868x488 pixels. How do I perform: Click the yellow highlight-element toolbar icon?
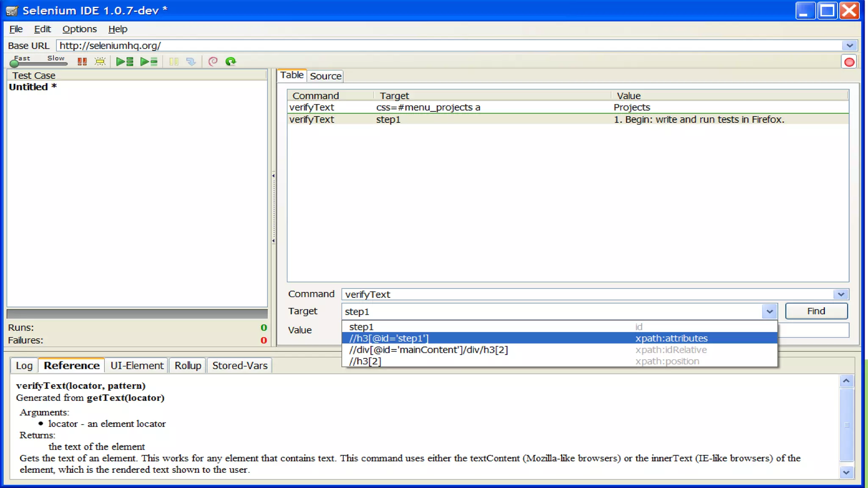tap(100, 62)
